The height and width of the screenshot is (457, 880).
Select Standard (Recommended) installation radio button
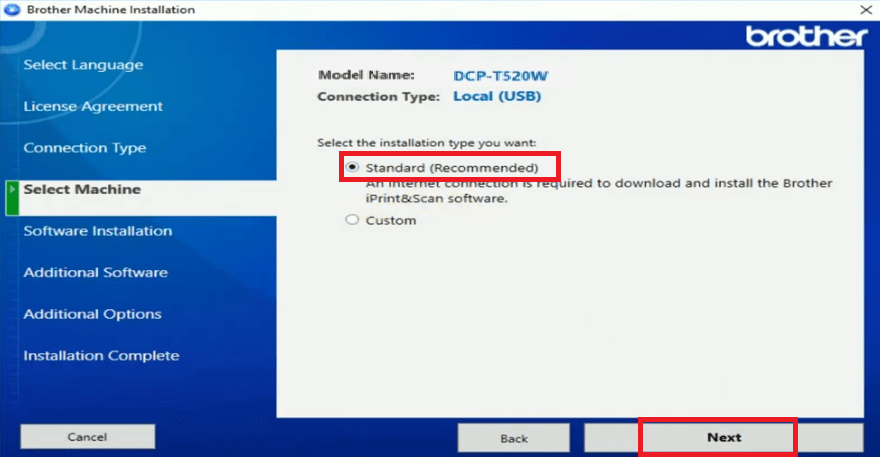click(x=352, y=167)
